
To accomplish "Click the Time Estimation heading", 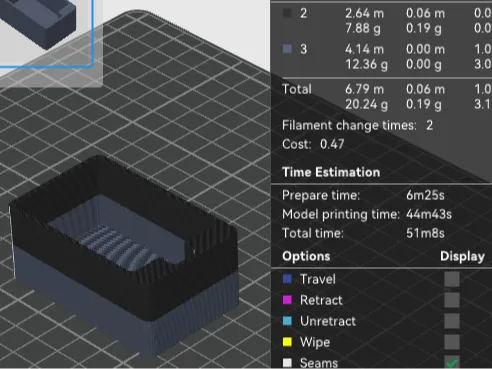I will [331, 172].
